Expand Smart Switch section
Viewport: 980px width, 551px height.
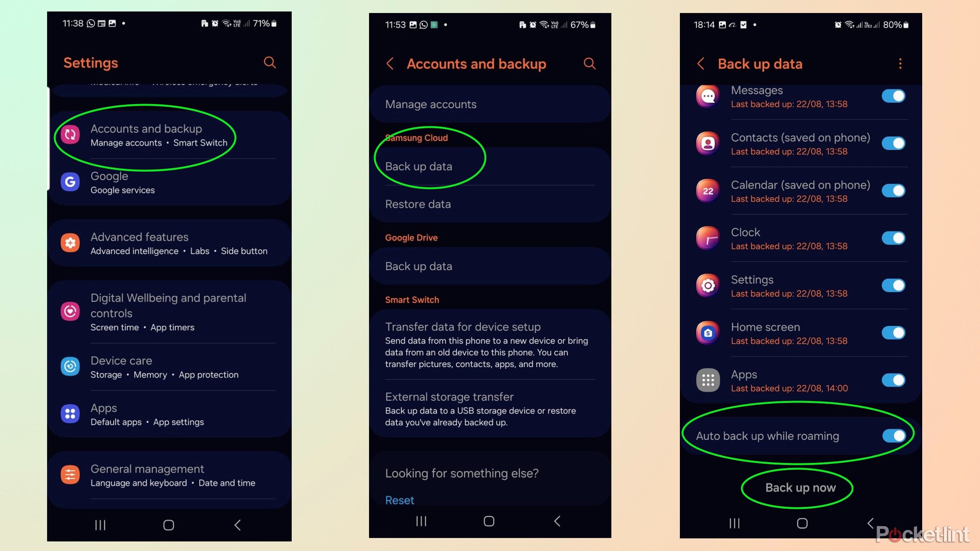(x=412, y=299)
